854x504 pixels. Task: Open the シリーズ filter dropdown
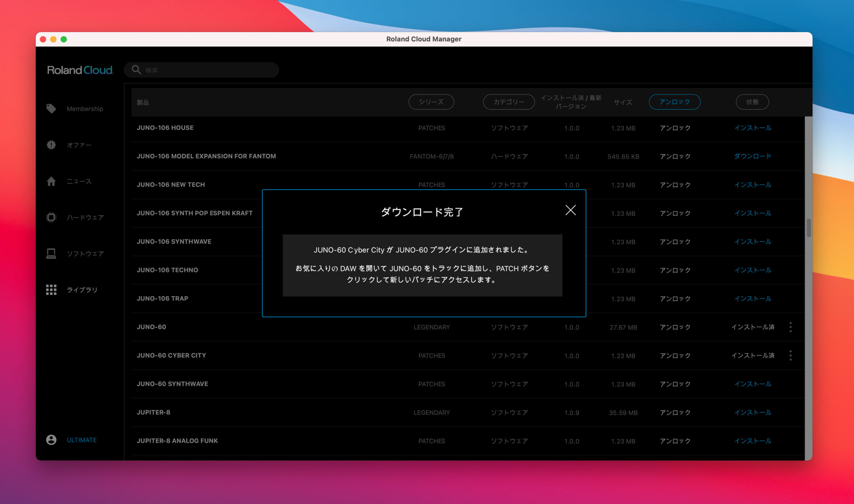click(x=431, y=102)
